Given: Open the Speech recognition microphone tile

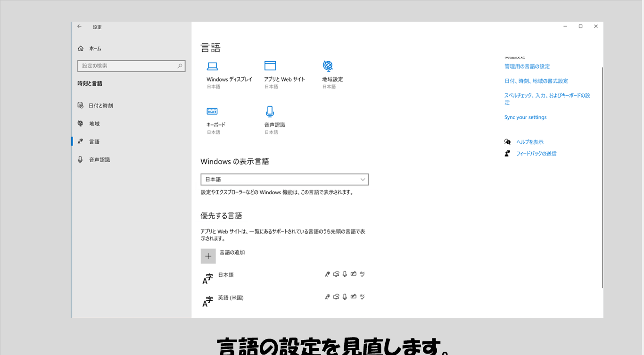Looking at the screenshot, I should point(270,111).
